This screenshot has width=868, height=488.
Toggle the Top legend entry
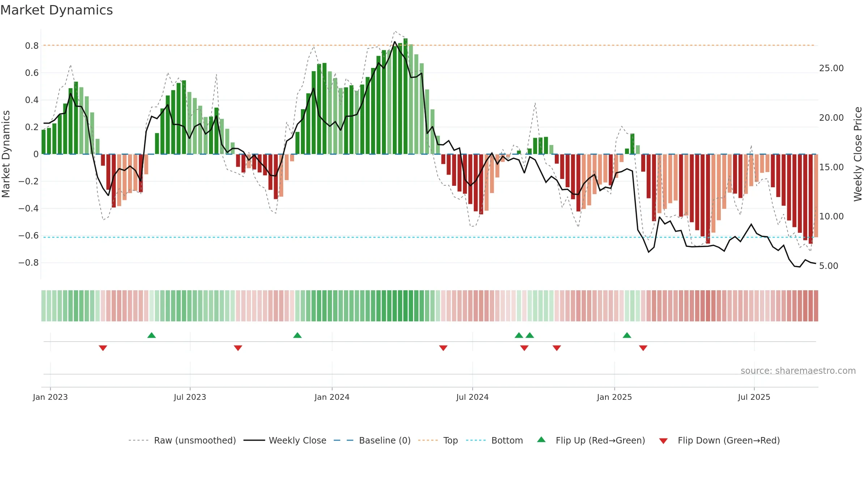tap(438, 440)
